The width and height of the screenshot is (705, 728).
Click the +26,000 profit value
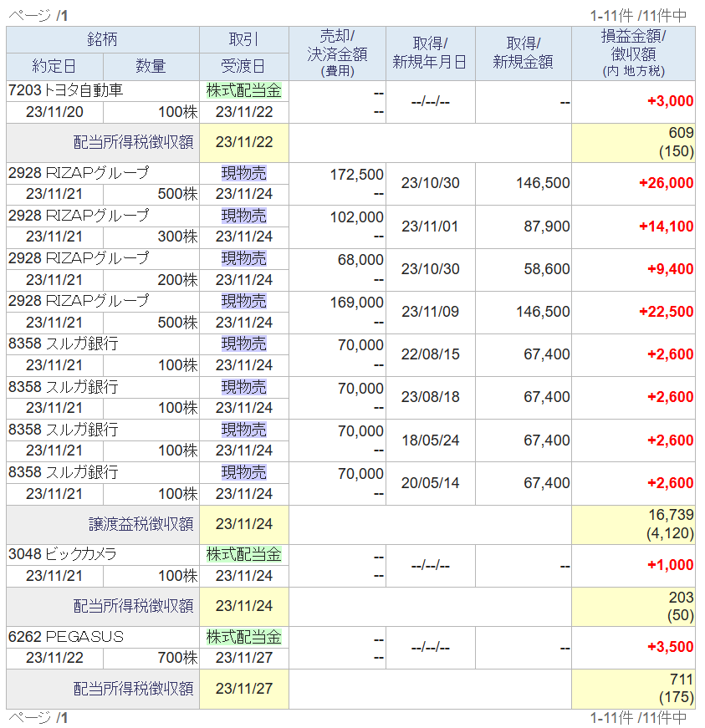click(666, 183)
